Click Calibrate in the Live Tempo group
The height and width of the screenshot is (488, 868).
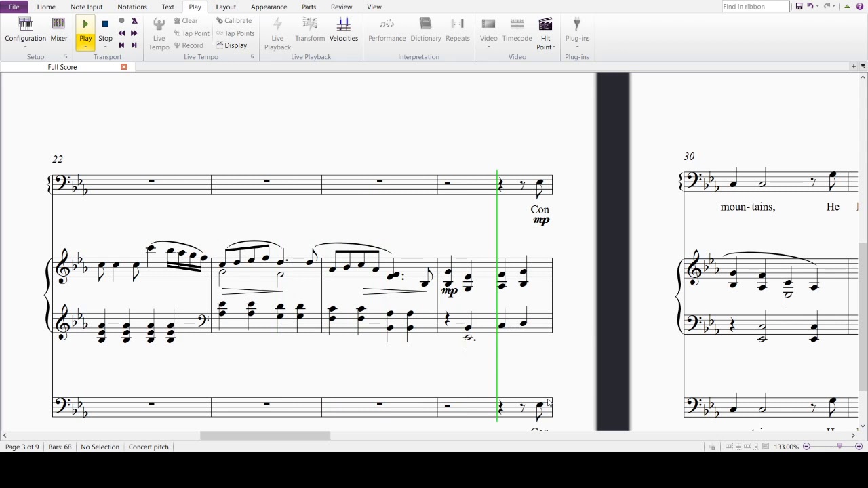tap(234, 21)
